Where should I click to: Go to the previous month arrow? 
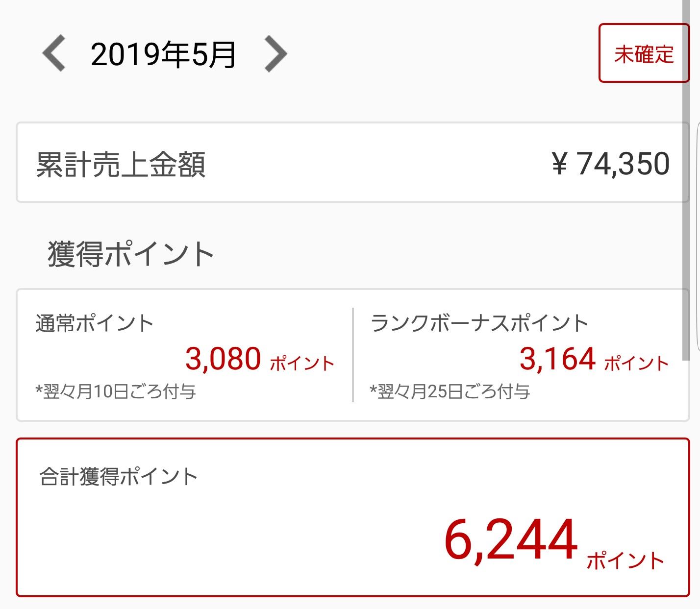tap(54, 54)
